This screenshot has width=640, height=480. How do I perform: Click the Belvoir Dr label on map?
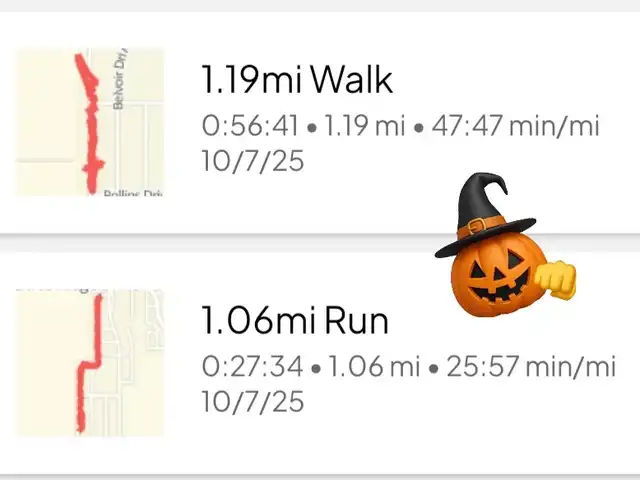click(120, 82)
